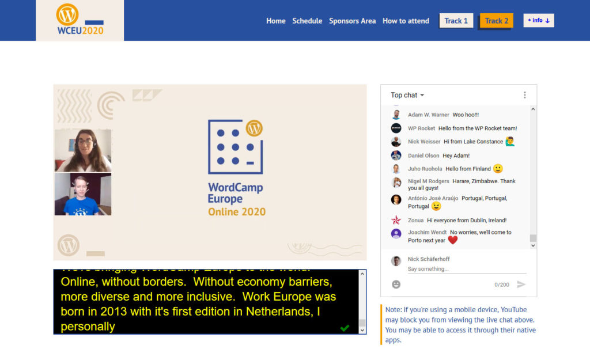
Task: Click username Daniel Olson in chat
Action: click(x=423, y=156)
